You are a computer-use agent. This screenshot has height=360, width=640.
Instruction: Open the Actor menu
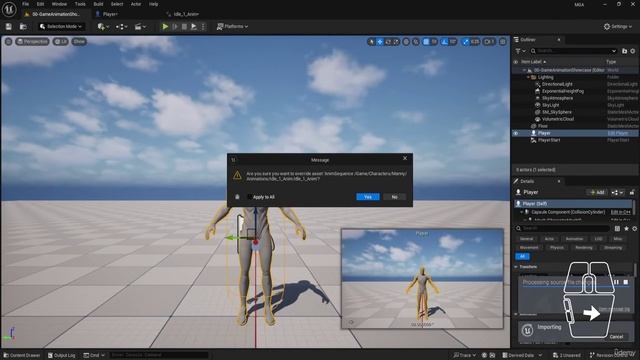136,4
